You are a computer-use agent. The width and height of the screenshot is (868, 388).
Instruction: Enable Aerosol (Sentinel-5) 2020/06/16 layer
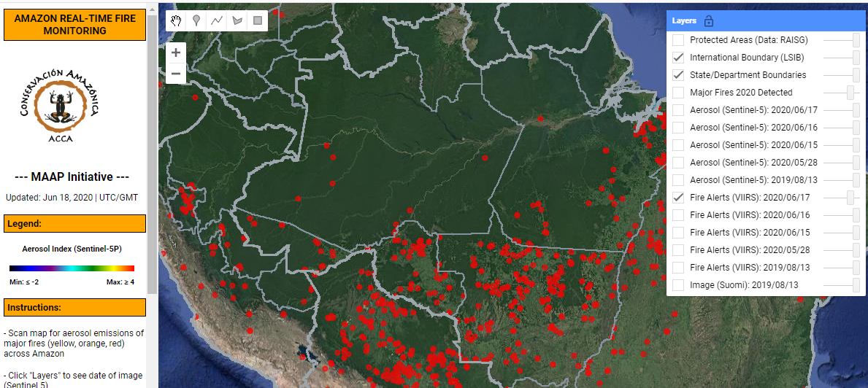click(678, 128)
